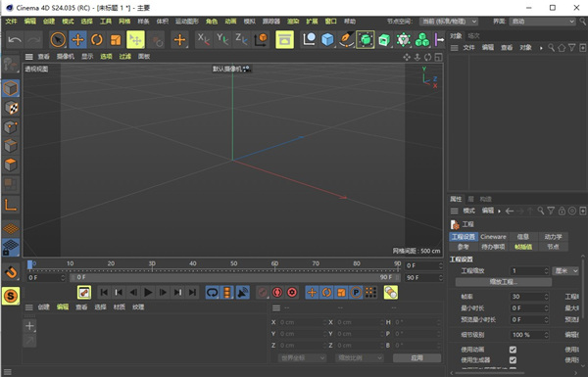Click the Enable Axis L-shaped icon
Screen dimensions: 588x377
click(x=11, y=205)
